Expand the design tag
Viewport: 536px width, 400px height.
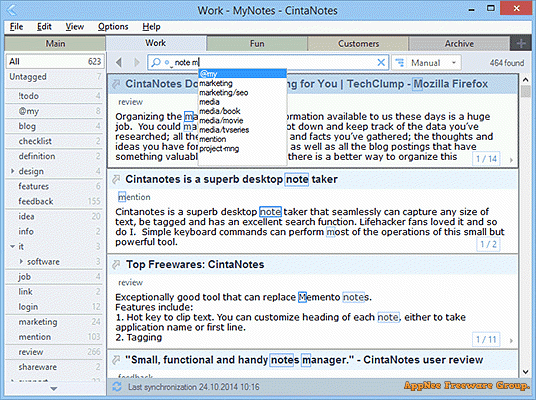(13, 171)
